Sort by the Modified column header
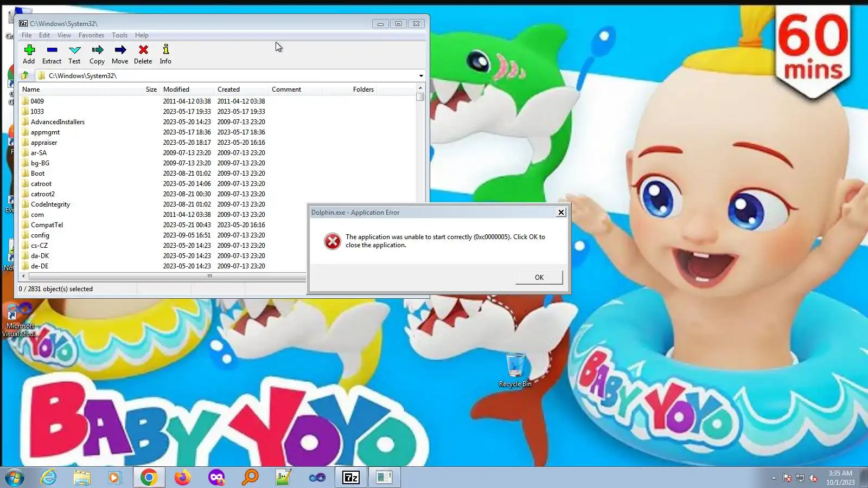Image resolution: width=868 pixels, height=488 pixels. pos(187,89)
